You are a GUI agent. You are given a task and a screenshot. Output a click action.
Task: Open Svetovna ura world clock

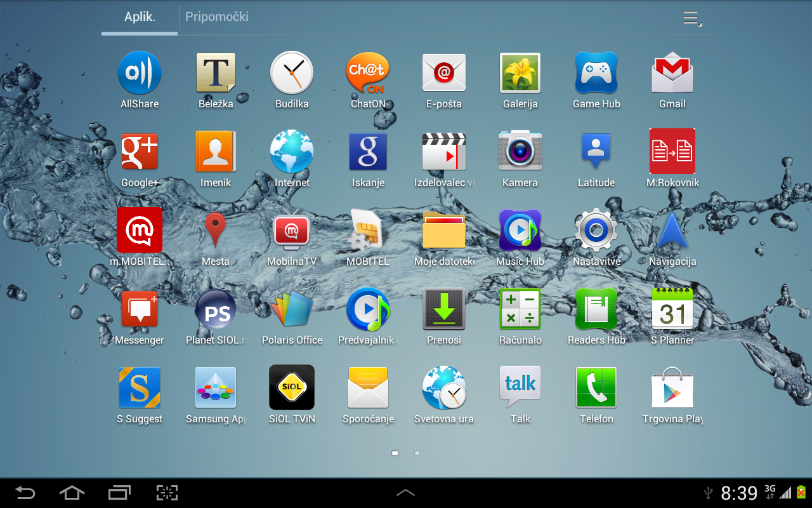pyautogui.click(x=444, y=388)
